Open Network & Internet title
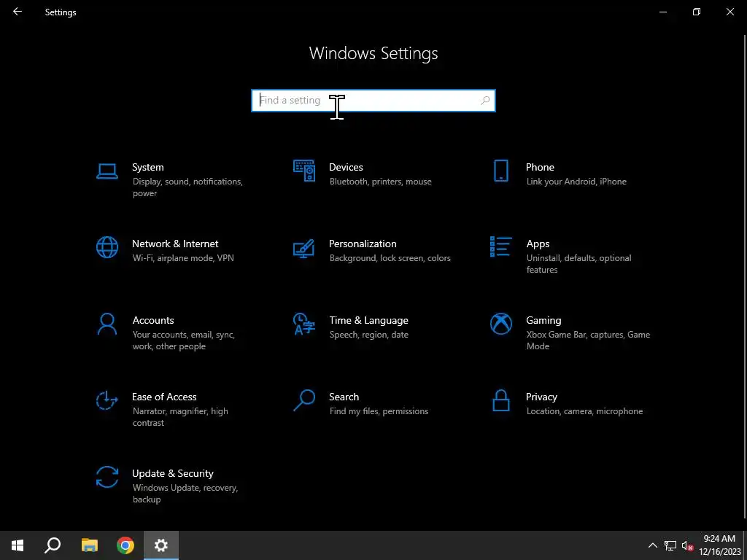This screenshot has width=747, height=560. pyautogui.click(x=175, y=244)
